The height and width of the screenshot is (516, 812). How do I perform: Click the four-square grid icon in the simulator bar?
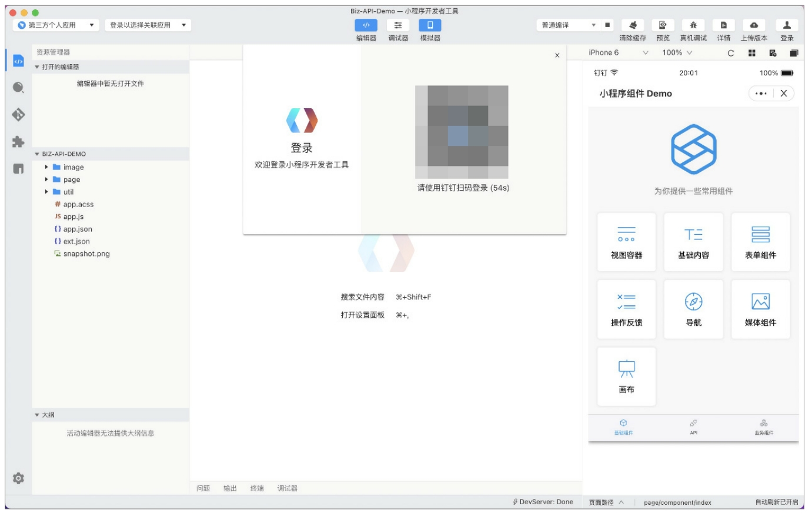coord(751,53)
